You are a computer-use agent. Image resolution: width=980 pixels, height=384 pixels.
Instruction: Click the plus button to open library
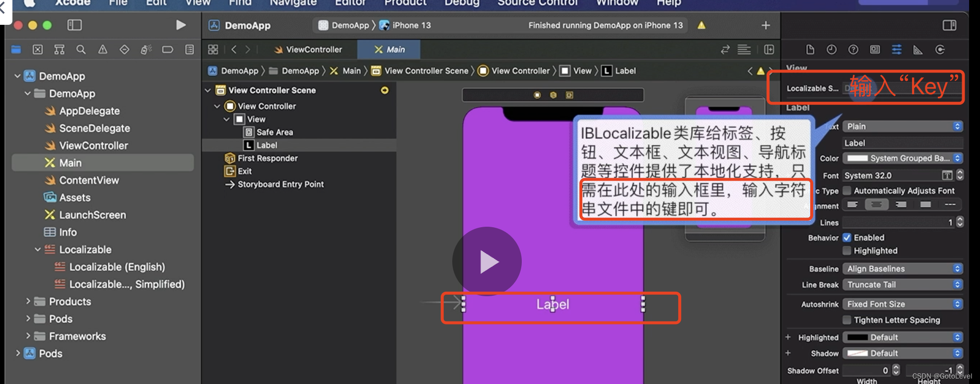766,25
